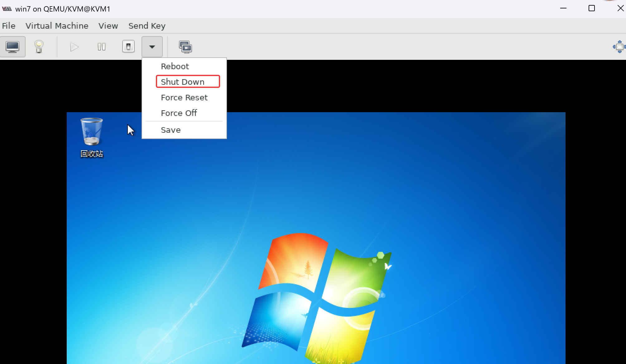
Task: Power on the virtual machine
Action: tap(75, 47)
